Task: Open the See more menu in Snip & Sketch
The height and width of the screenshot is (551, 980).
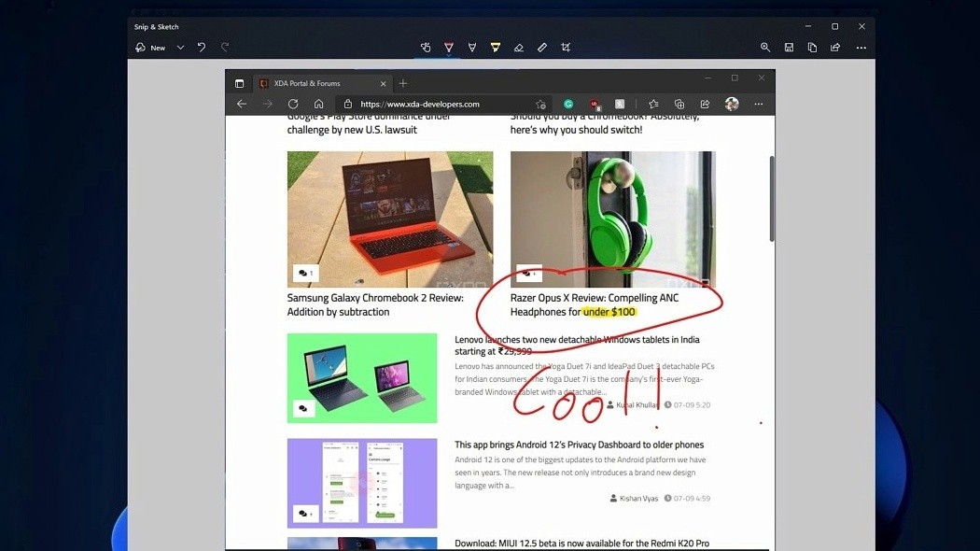Action: pyautogui.click(x=861, y=48)
